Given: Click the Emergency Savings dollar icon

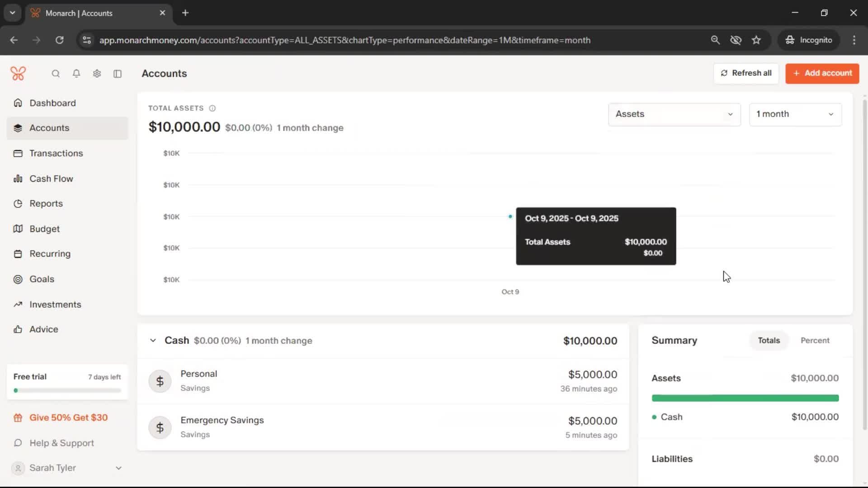Looking at the screenshot, I should click(x=160, y=427).
